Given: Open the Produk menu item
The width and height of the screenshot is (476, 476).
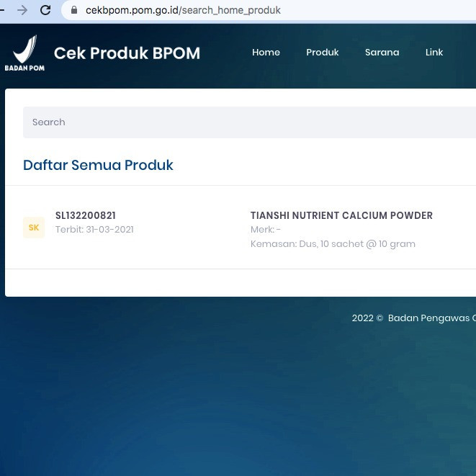Looking at the screenshot, I should click(x=323, y=53).
